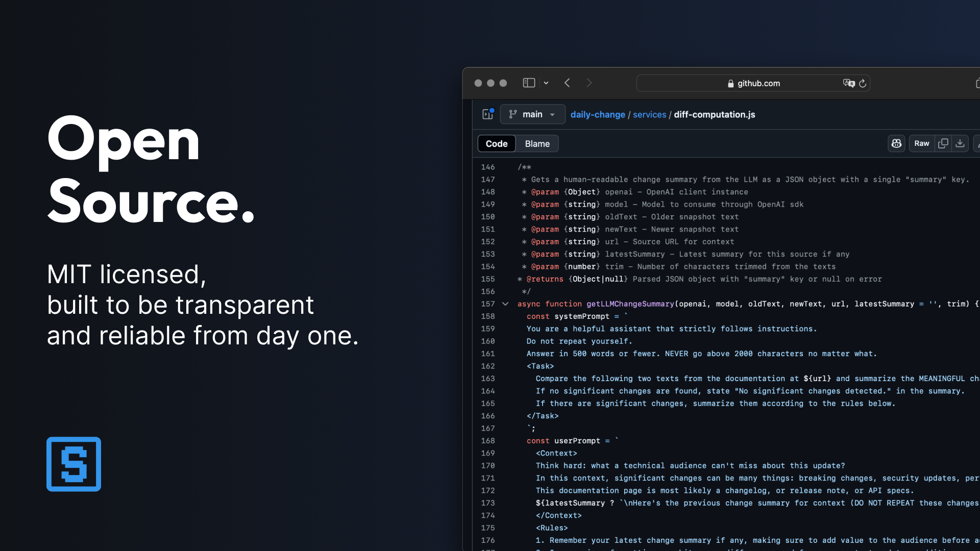Open sidebar tab group dropdown chevron
Screen dimensions: 980x551
click(546, 83)
